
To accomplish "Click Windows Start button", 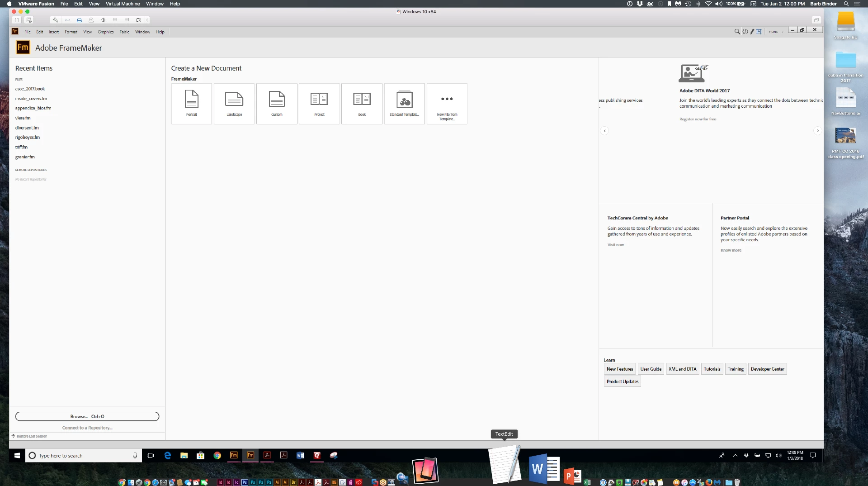I will click(x=17, y=456).
